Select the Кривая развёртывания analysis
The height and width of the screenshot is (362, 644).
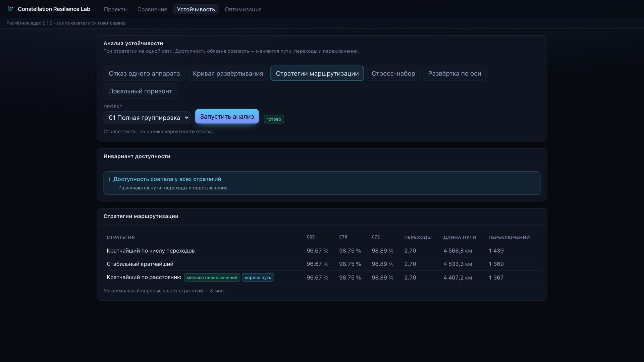click(x=228, y=73)
